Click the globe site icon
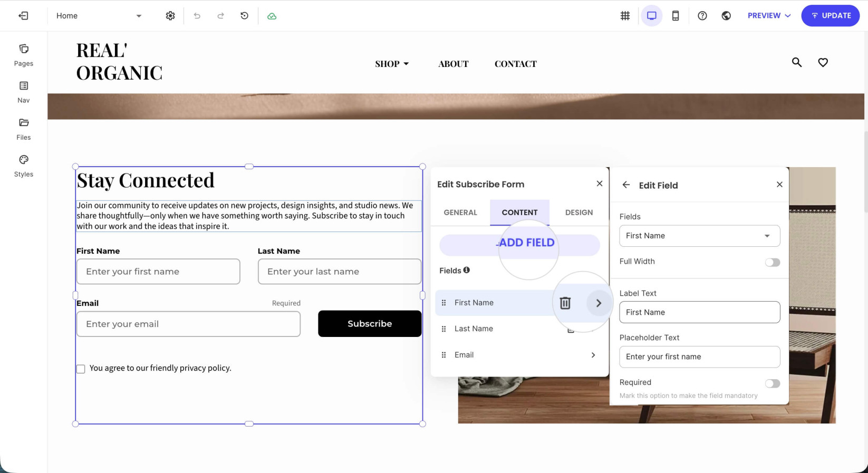The width and height of the screenshot is (868, 473). [726, 16]
